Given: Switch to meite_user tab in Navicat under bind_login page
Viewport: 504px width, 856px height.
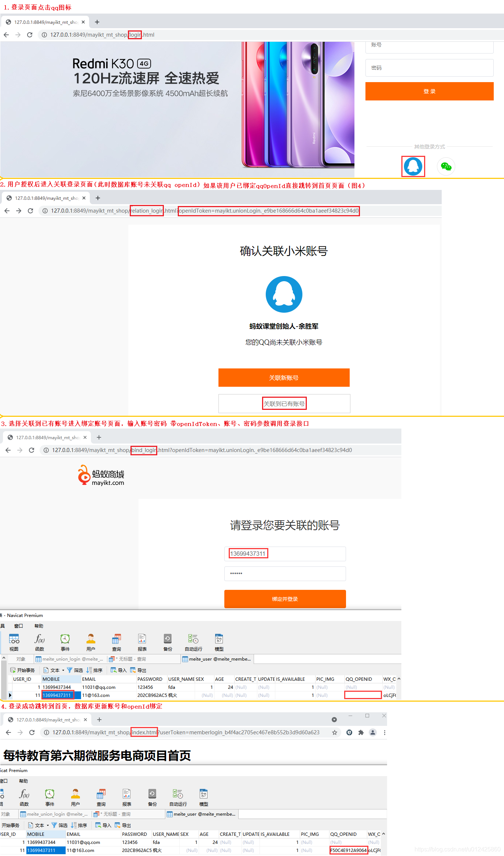Looking at the screenshot, I should click(x=217, y=659).
